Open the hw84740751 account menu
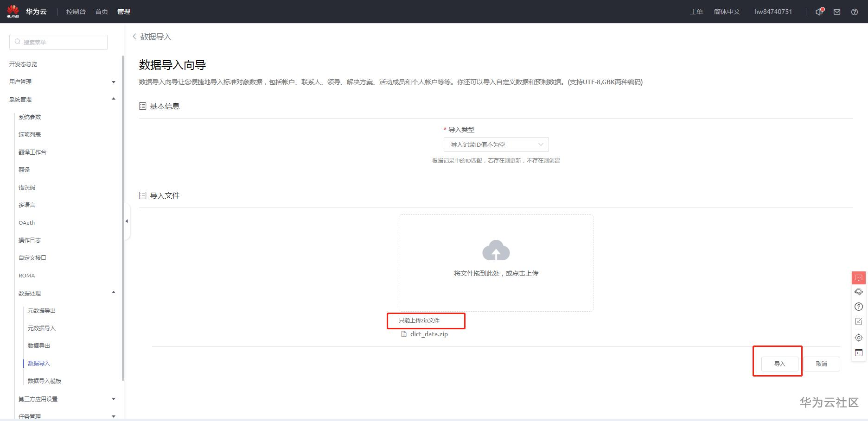 click(773, 12)
